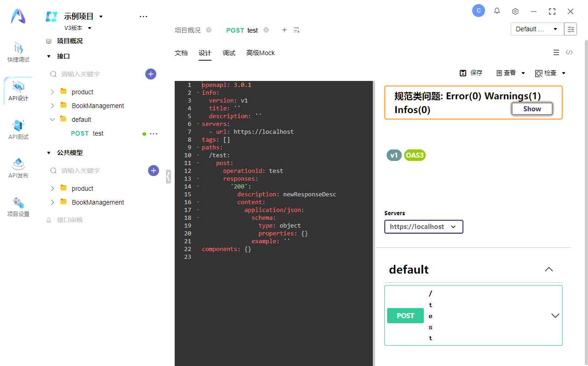Add a new public model with plus button
Screen dimensions: 588x366
click(154, 171)
